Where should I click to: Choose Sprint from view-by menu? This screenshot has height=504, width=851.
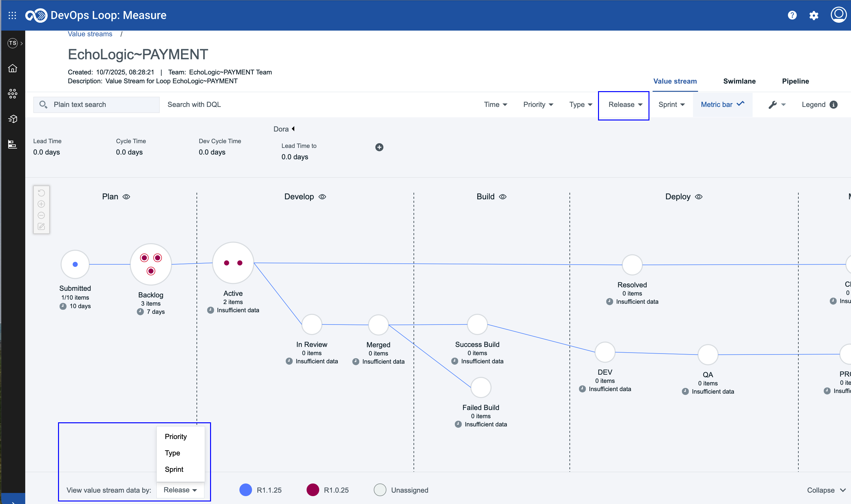point(174,469)
